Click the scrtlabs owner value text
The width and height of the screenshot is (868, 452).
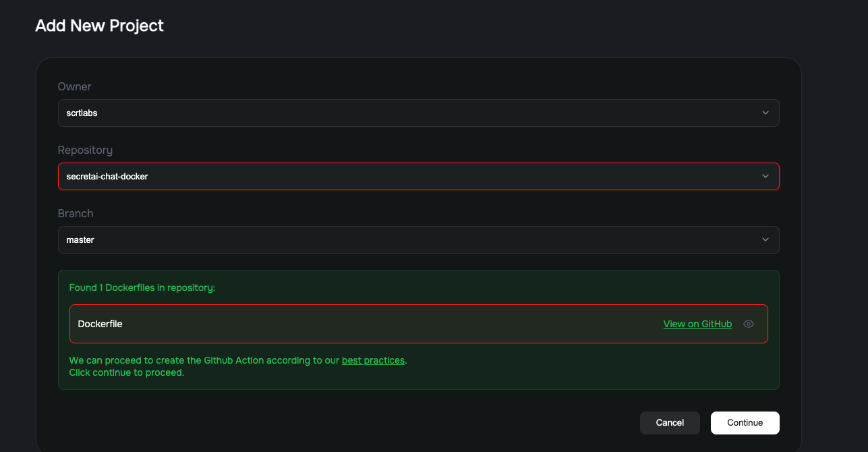pos(82,113)
